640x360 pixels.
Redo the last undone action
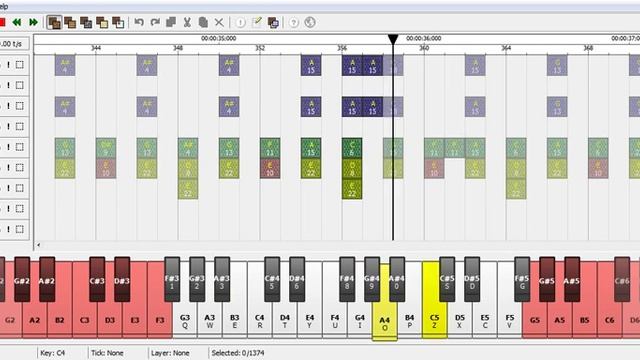[x=155, y=22]
